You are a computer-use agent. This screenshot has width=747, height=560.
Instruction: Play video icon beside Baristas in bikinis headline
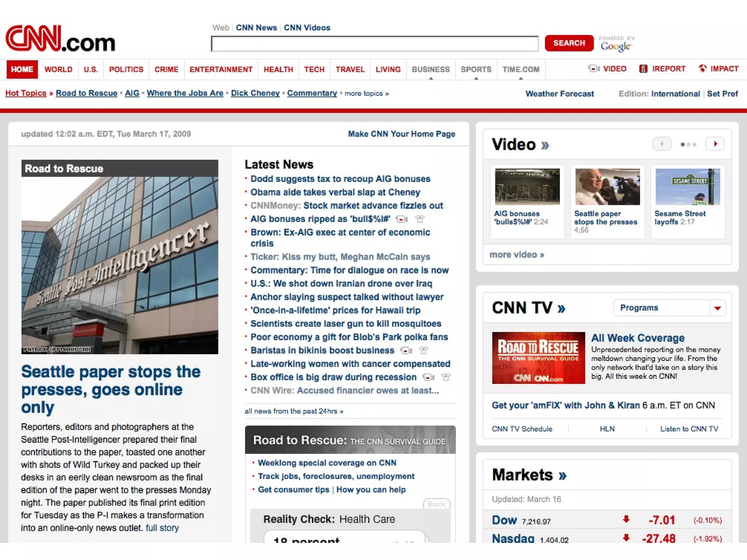[x=406, y=351]
